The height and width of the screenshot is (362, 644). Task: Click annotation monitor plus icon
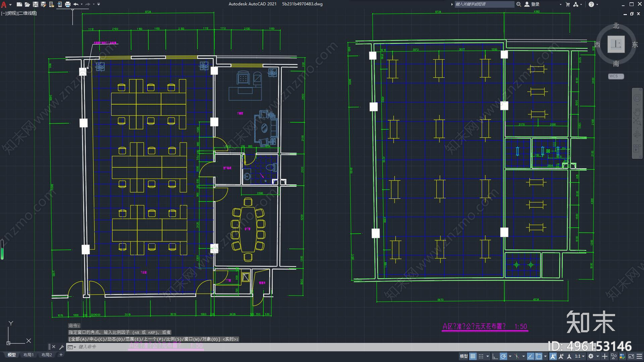pos(605,356)
